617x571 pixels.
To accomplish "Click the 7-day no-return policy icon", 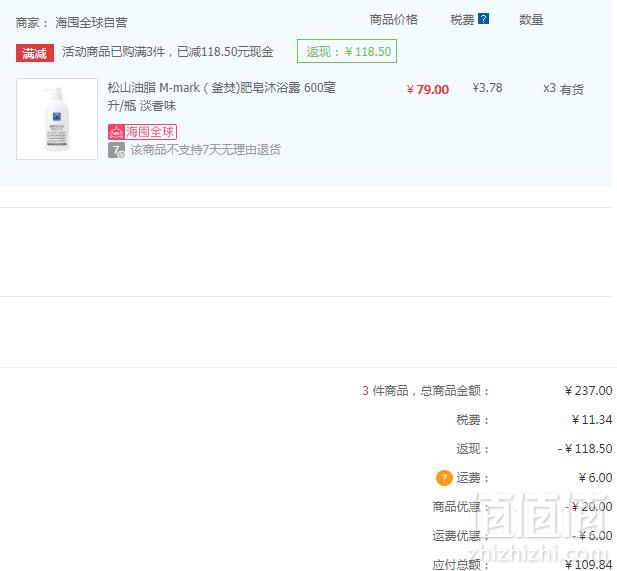I will [x=116, y=150].
